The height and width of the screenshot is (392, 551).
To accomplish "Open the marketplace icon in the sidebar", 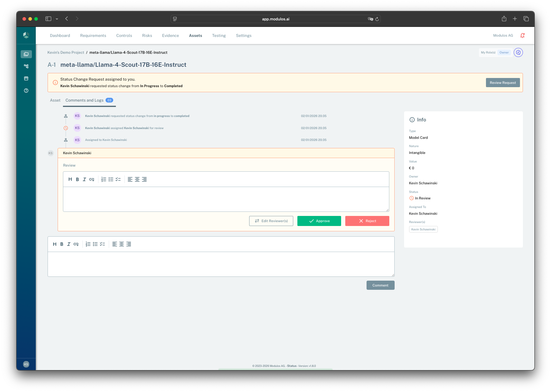I will tap(26, 78).
